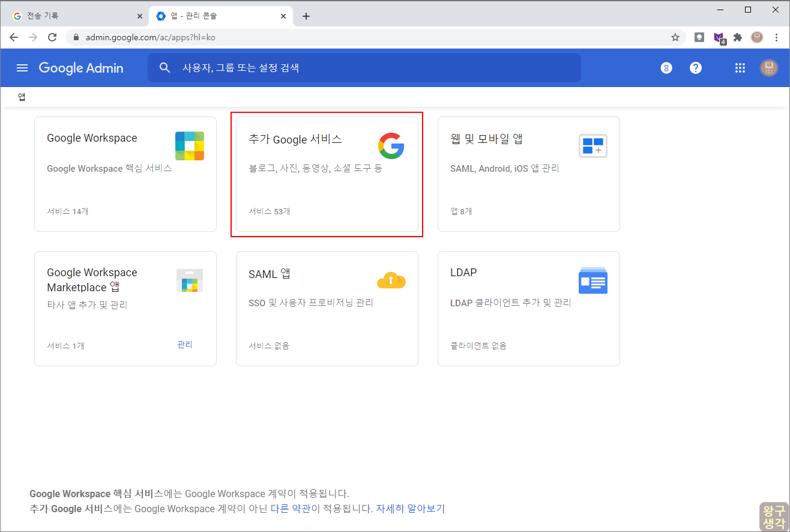Open the Google apps grid launcher

[x=740, y=68]
